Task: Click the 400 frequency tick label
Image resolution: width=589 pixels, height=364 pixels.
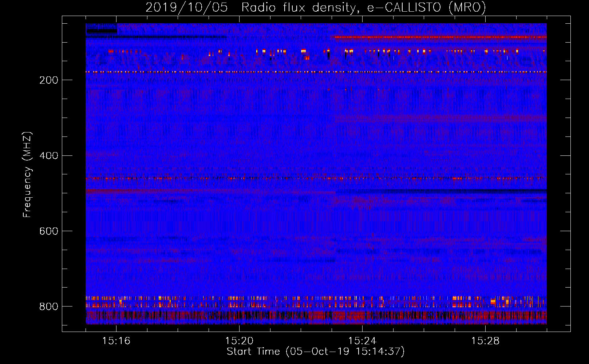Action: click(49, 156)
